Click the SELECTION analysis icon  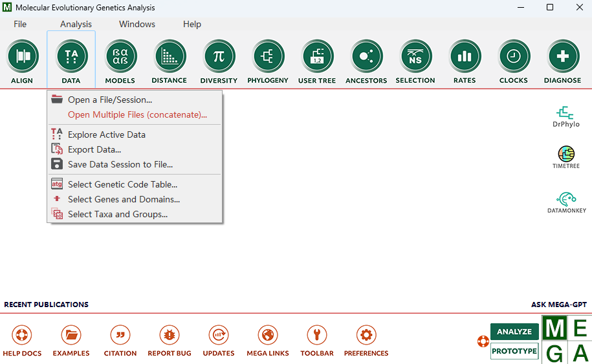(415, 57)
